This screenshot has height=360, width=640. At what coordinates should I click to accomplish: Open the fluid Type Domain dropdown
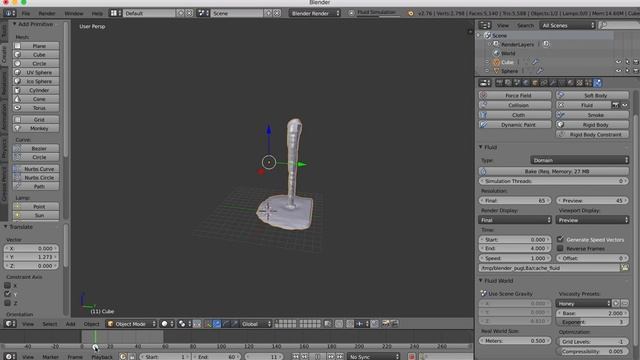579,160
